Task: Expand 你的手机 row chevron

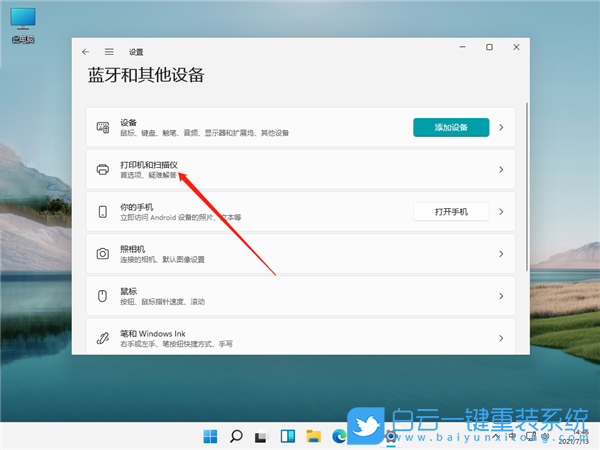Action: point(501,212)
